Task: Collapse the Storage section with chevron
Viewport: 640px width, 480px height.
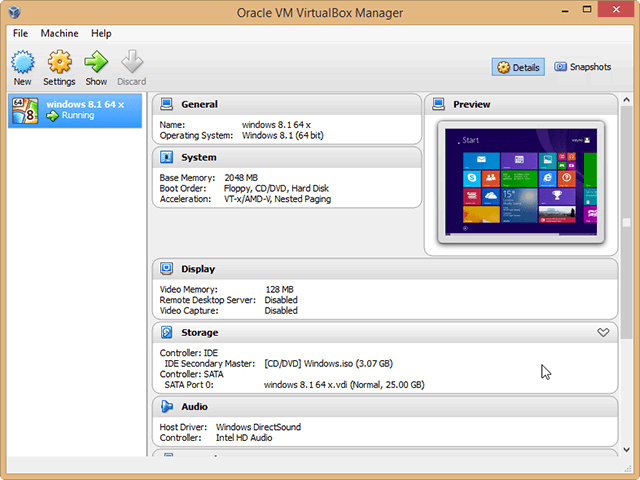Action: point(603,332)
